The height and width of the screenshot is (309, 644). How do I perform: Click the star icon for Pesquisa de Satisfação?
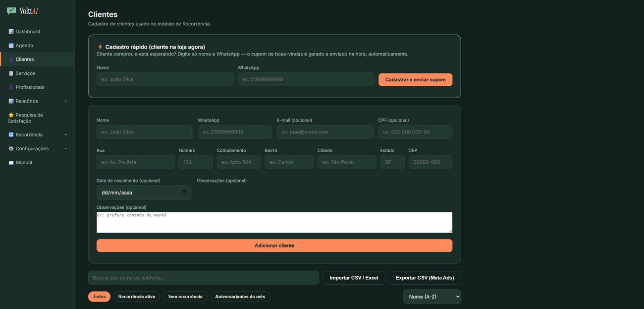(11, 115)
